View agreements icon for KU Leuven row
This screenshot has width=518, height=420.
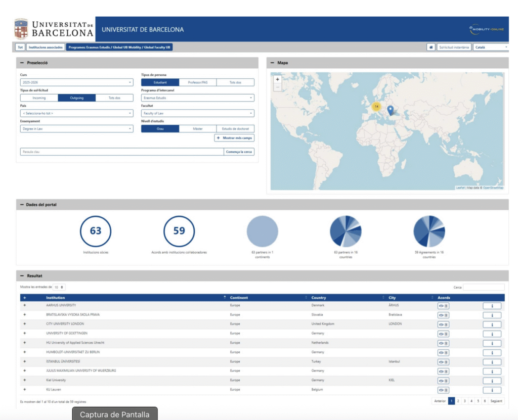443,390
